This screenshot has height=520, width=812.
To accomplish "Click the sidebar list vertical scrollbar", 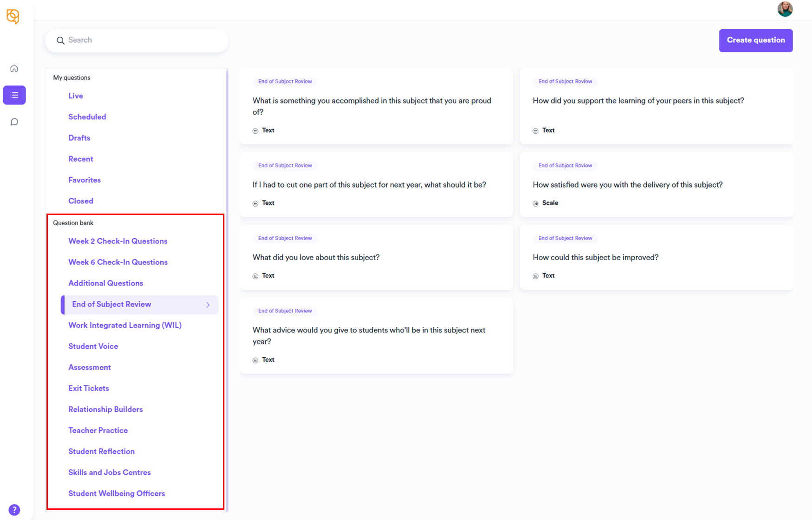I will pos(227,288).
